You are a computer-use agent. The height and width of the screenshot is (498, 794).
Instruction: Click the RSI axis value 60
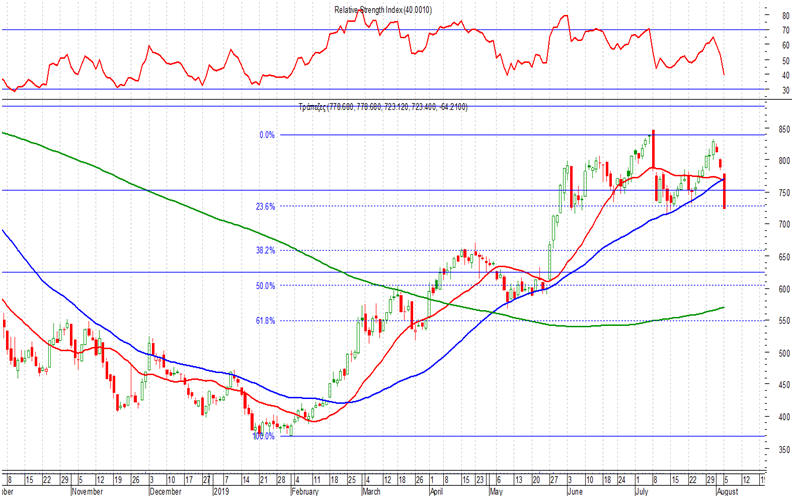tap(785, 45)
